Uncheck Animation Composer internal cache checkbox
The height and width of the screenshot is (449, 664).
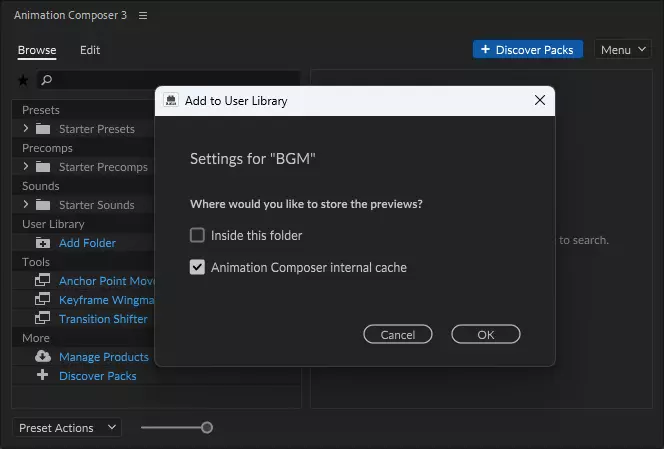coord(197,267)
